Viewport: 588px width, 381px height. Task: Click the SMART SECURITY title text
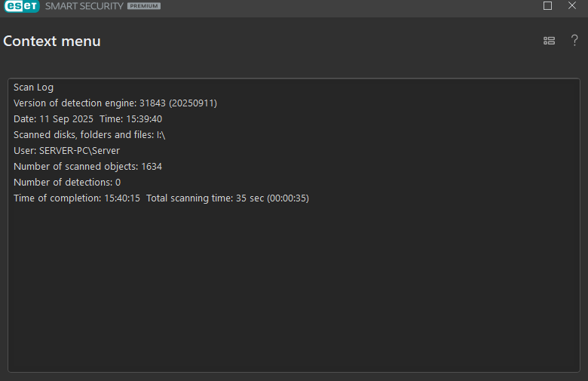point(84,6)
